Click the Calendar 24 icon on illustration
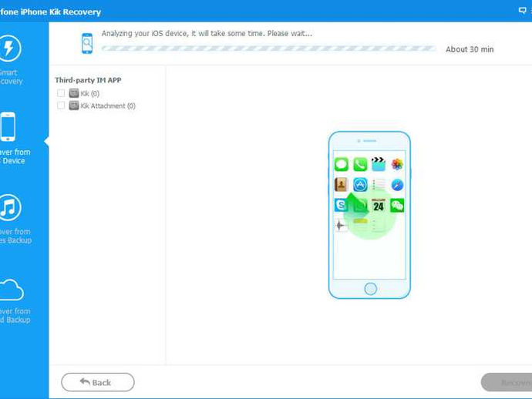This screenshot has width=532, height=399. pyautogui.click(x=379, y=205)
